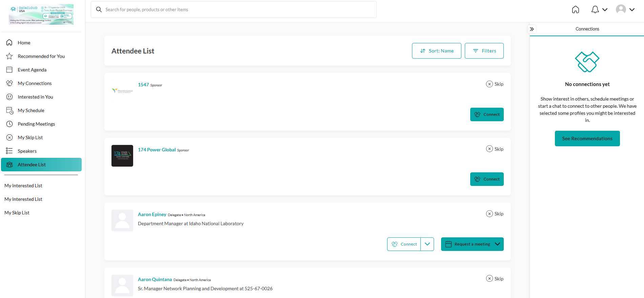Click the My Skip List circle-x icon
The height and width of the screenshot is (298, 644).
pos(9,137)
